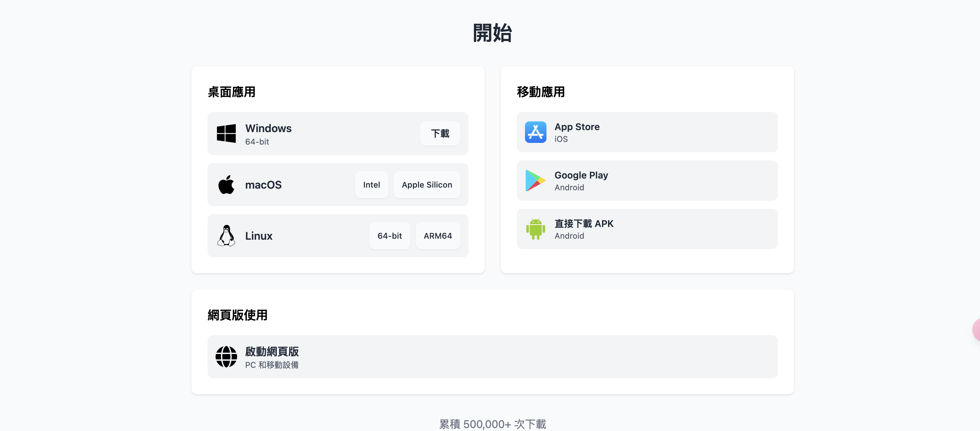Screen dimensions: 980x431
Task: Launch 啟動網頁版 web version
Action: click(x=492, y=356)
